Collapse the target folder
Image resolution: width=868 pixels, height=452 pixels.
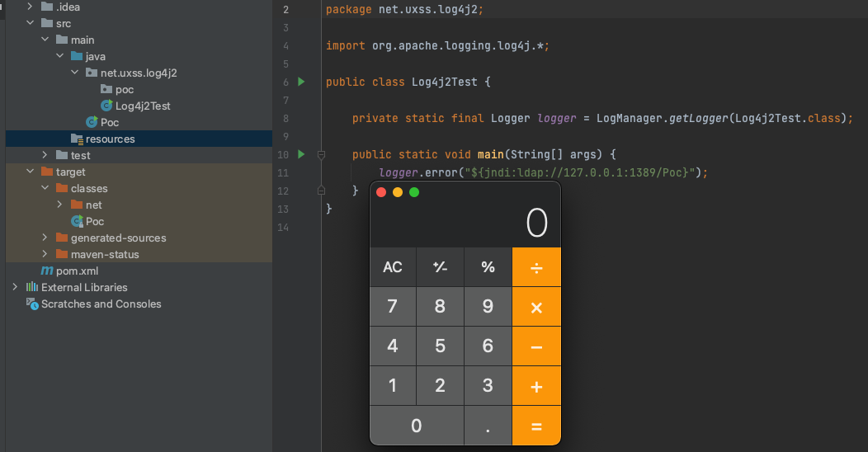30,172
